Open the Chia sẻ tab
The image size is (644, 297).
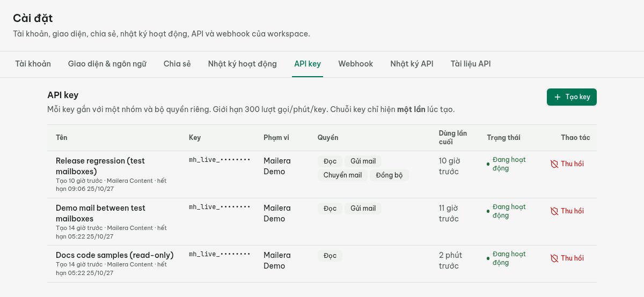point(177,64)
